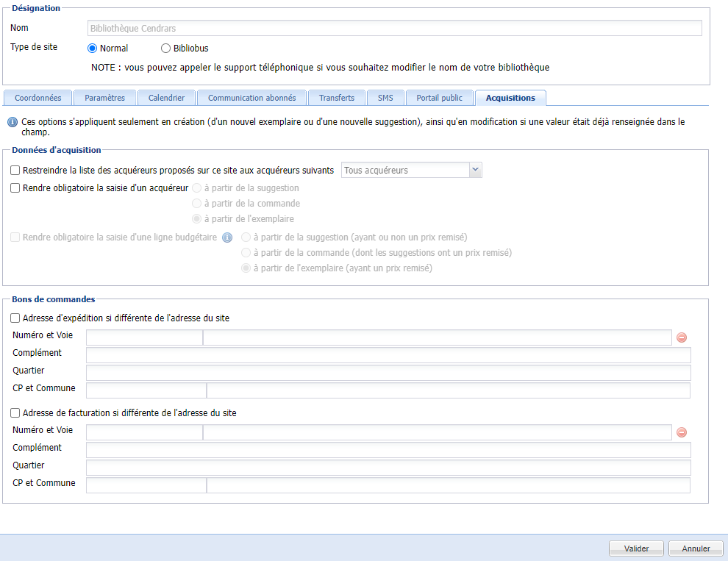Select radio option à partir de la commande

tap(196, 203)
